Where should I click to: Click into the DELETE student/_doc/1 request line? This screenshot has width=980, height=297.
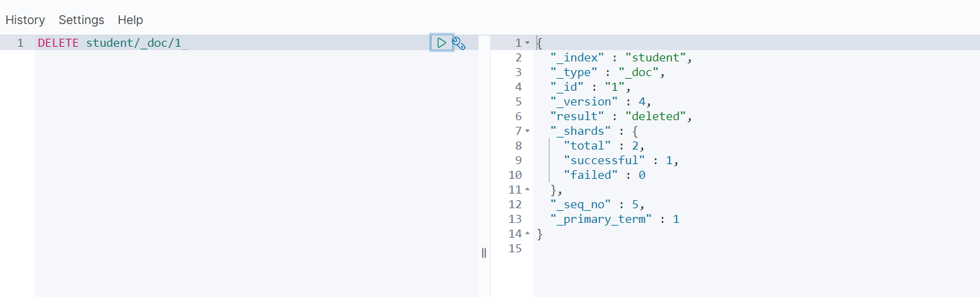point(112,43)
